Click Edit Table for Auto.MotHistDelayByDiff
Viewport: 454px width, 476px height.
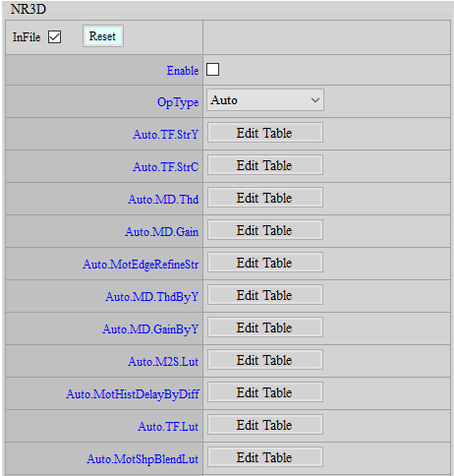click(x=265, y=392)
